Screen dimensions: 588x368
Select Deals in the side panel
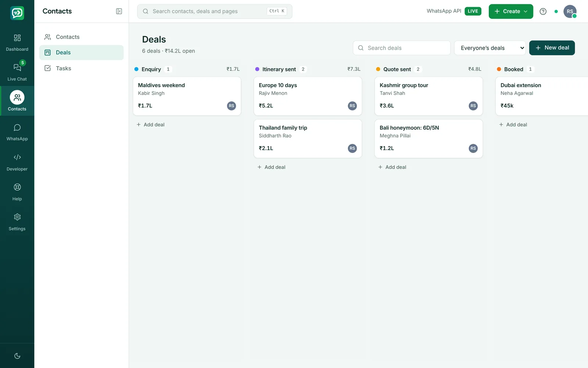pos(81,53)
